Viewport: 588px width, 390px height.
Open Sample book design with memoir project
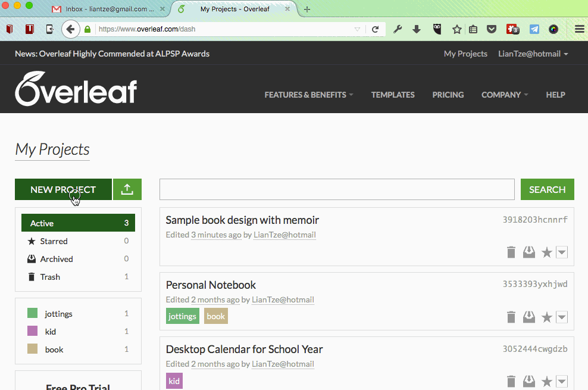[x=242, y=220]
